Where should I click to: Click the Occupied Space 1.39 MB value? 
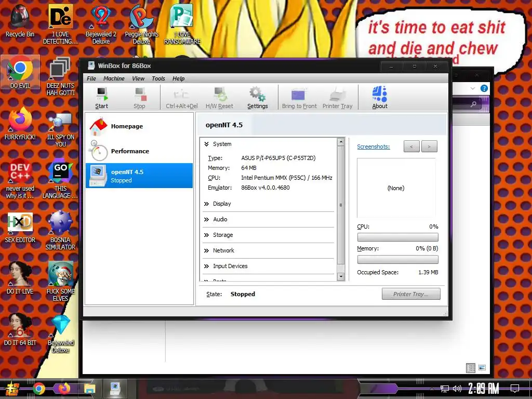pyautogui.click(x=428, y=272)
